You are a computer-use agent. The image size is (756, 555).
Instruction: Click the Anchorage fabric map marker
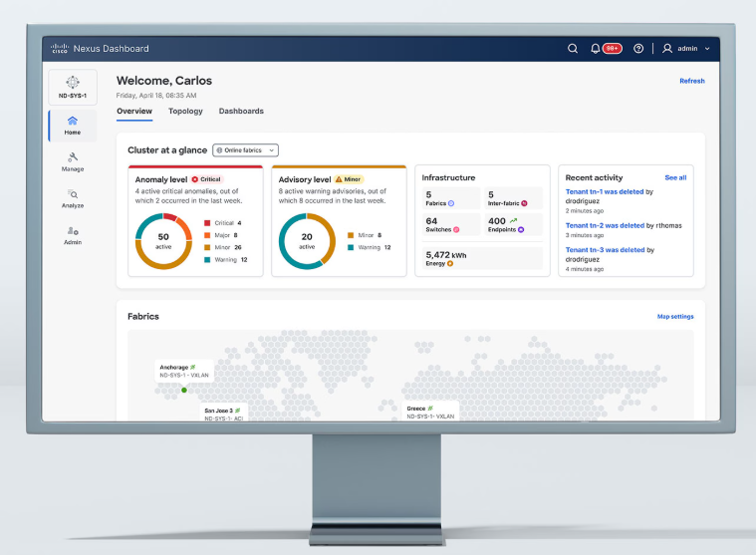183,391
